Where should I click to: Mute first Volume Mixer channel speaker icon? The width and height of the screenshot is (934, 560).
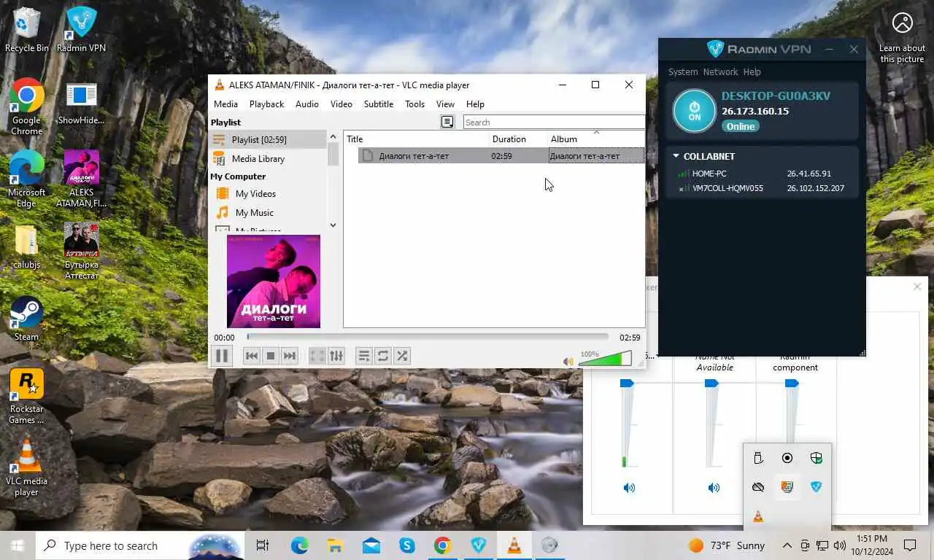click(629, 488)
